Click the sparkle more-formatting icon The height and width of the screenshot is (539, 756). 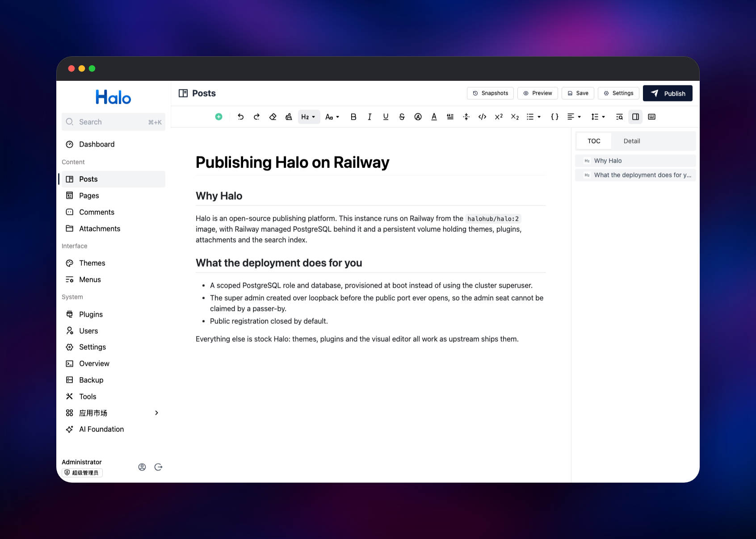pos(466,117)
